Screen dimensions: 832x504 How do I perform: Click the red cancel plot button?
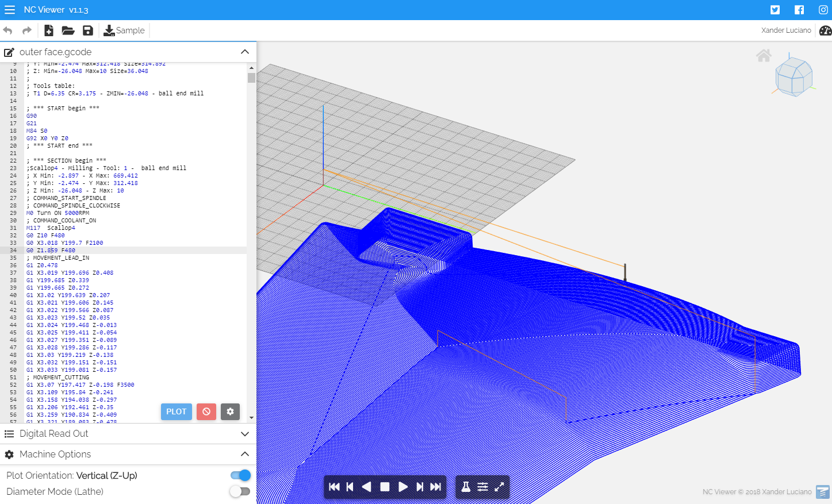pyautogui.click(x=206, y=411)
